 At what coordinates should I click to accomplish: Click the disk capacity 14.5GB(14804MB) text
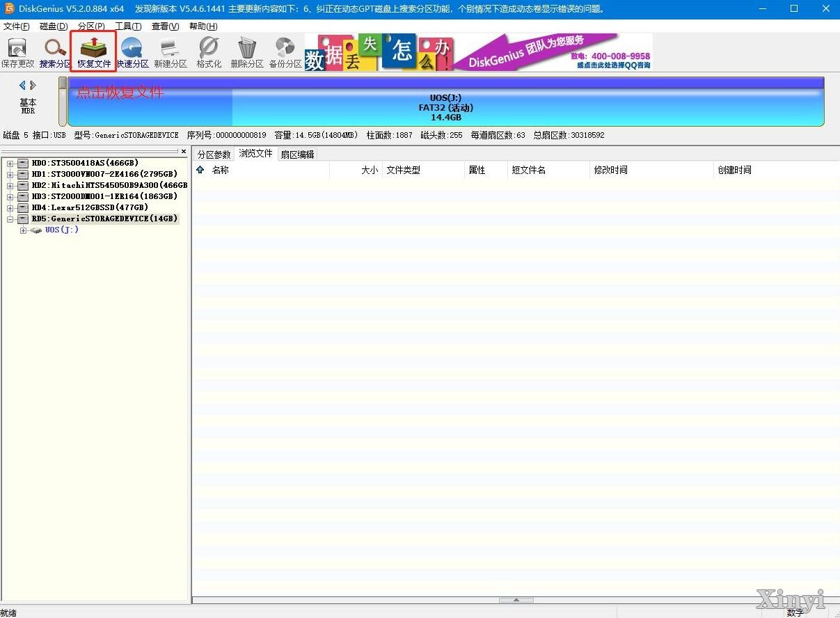point(315,135)
